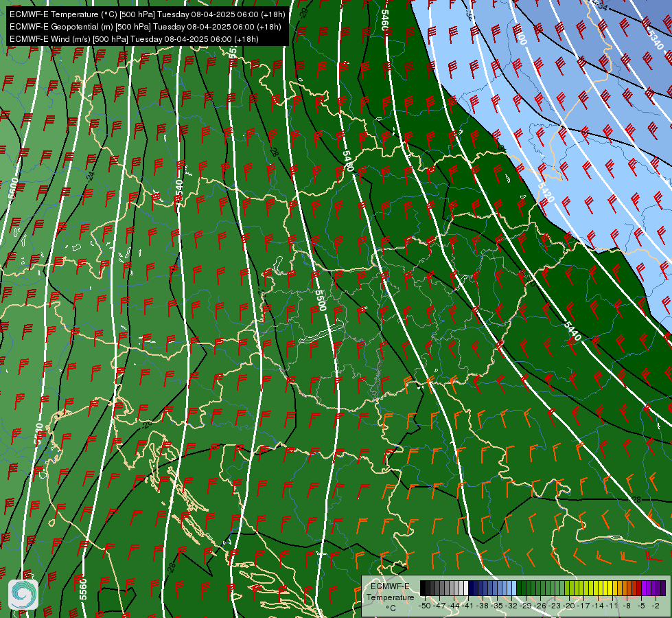672x618 pixels.
Task: Click the 5540 geopotential contour label
Action: [179, 192]
